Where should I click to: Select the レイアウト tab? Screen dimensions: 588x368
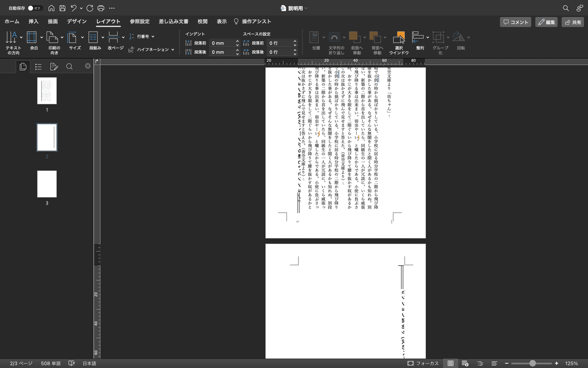[108, 22]
